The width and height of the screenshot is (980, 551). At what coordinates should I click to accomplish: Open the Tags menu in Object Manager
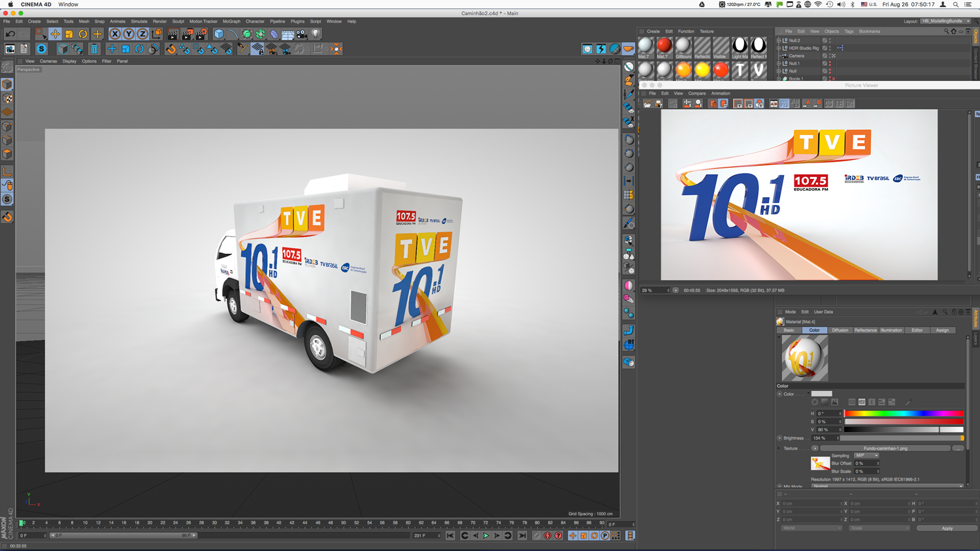pyautogui.click(x=849, y=31)
